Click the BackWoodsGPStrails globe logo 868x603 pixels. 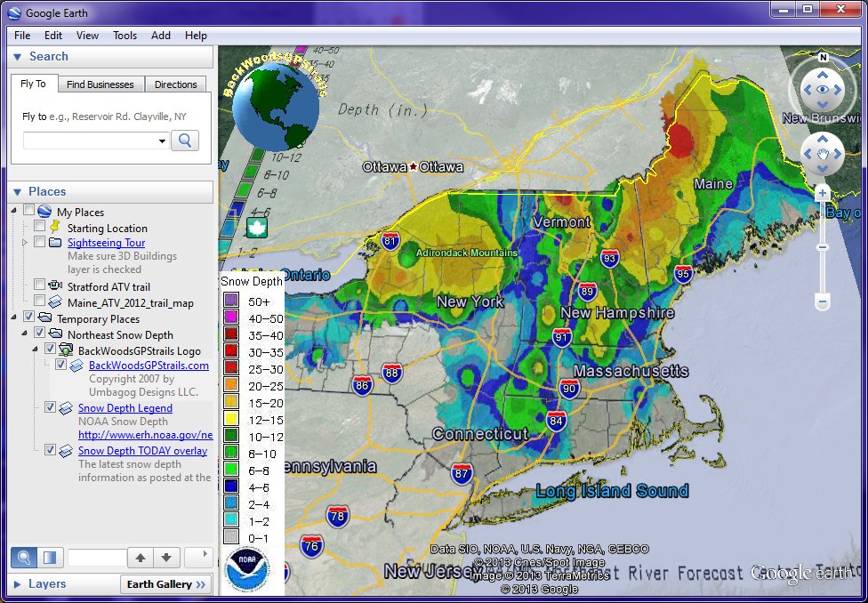276,107
